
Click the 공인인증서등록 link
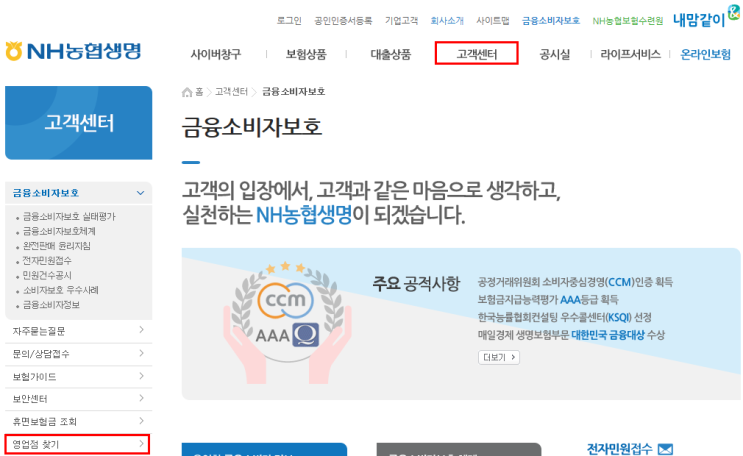click(x=343, y=21)
